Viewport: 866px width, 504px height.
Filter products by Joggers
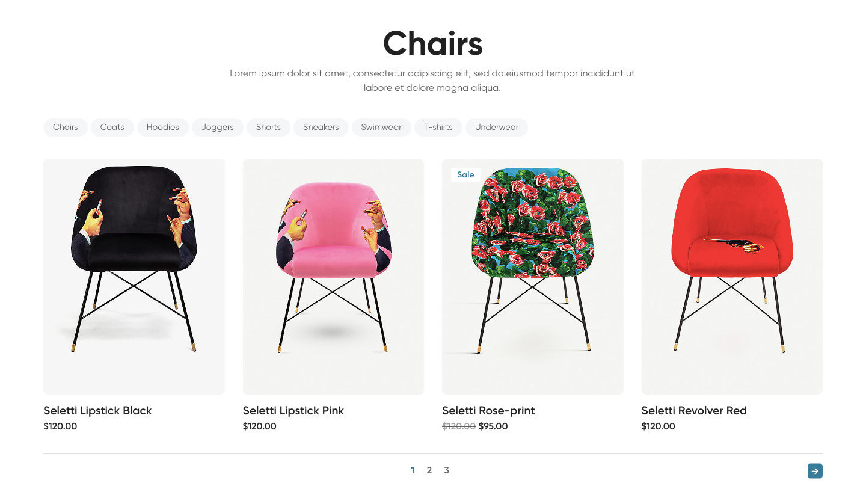(x=218, y=128)
